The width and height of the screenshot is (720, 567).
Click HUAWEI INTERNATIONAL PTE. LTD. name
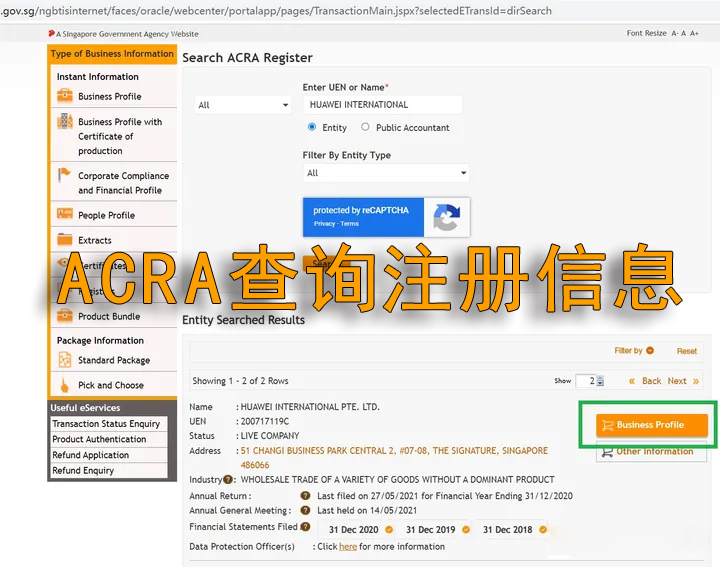pyautogui.click(x=310, y=407)
